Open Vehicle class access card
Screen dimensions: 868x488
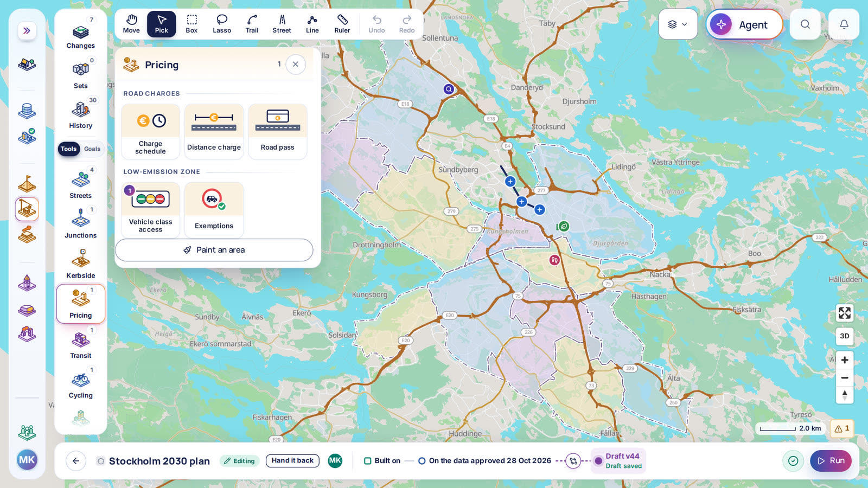(150, 210)
